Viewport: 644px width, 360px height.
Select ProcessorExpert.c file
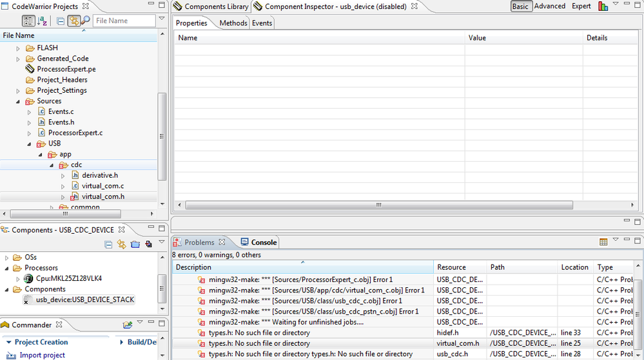pos(75,133)
